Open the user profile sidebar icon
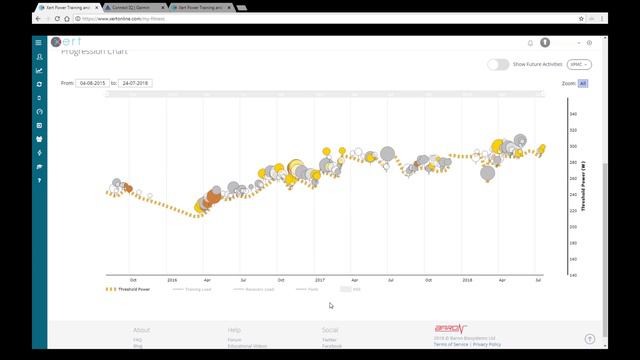This screenshot has width=640, height=360. point(39,57)
